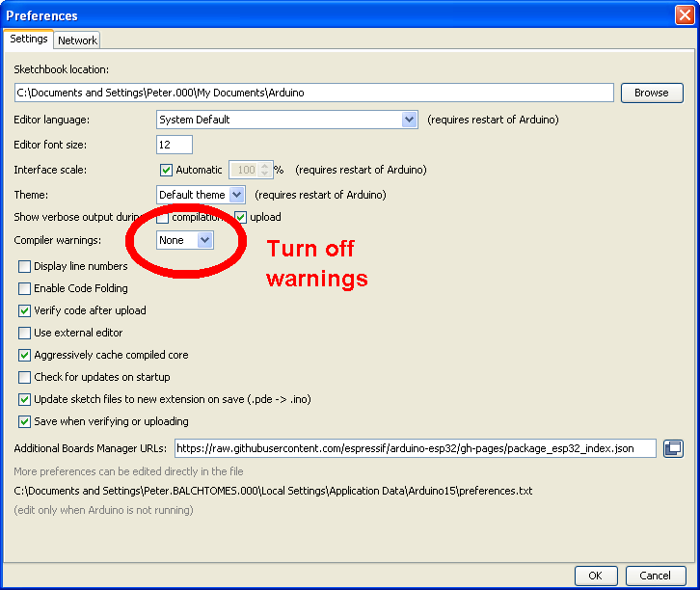Uncheck Verify code after upload
Image resolution: width=700 pixels, height=590 pixels.
pyautogui.click(x=24, y=310)
